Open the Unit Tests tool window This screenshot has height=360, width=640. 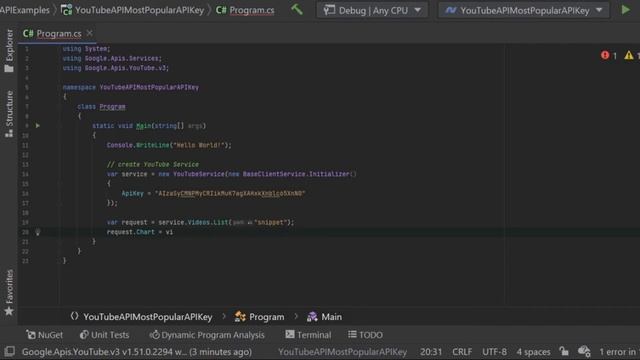104,335
